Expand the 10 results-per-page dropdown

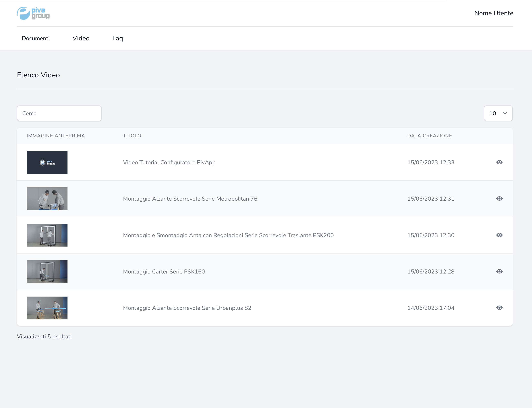[x=498, y=113]
